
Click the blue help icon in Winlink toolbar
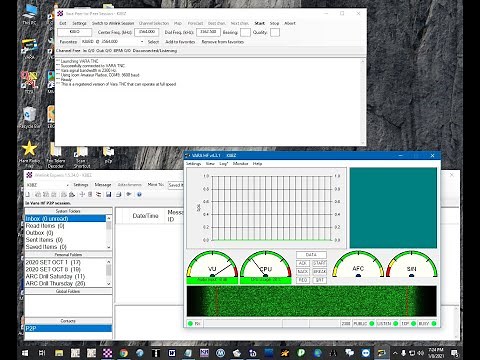pos(139,194)
